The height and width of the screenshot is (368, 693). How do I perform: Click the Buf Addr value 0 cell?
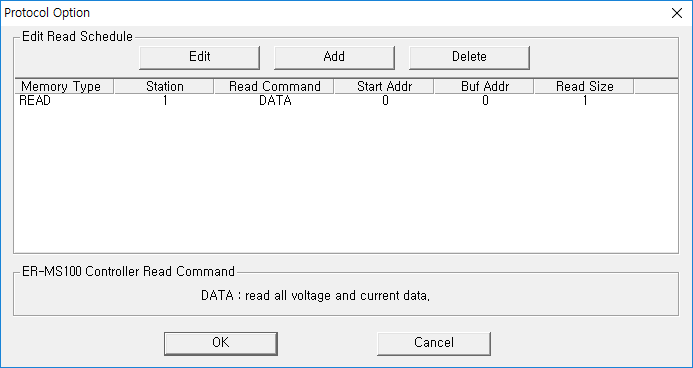click(x=485, y=101)
